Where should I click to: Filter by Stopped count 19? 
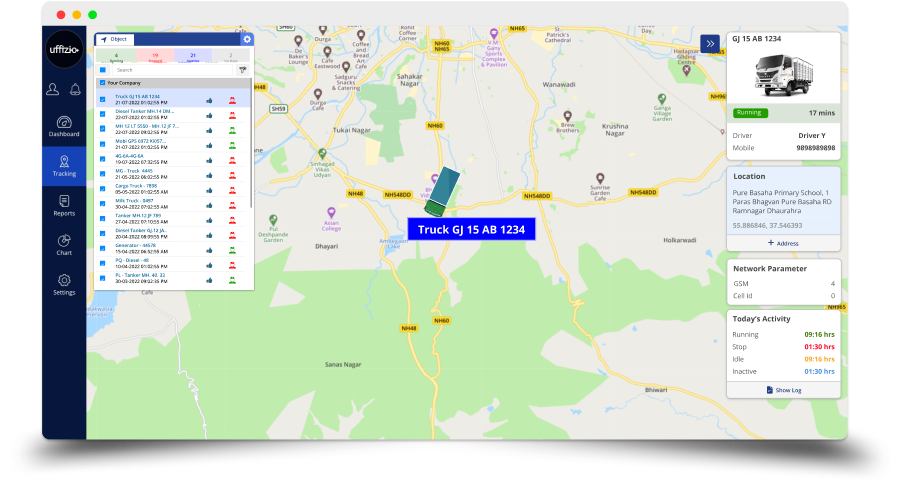pyautogui.click(x=155, y=56)
